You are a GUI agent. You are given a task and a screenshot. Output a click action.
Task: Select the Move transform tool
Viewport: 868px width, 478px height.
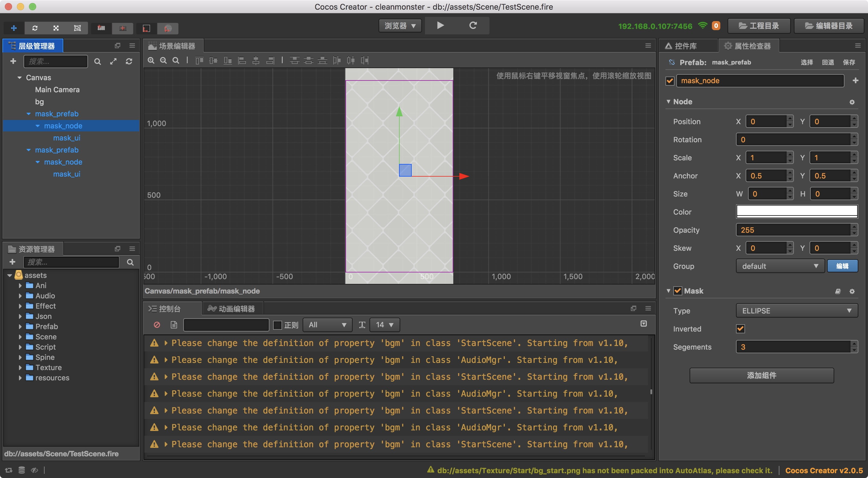click(14, 28)
